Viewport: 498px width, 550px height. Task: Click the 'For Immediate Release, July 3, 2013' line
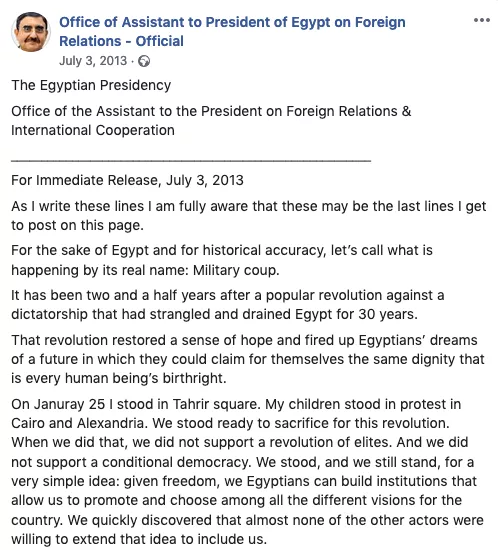(127, 180)
